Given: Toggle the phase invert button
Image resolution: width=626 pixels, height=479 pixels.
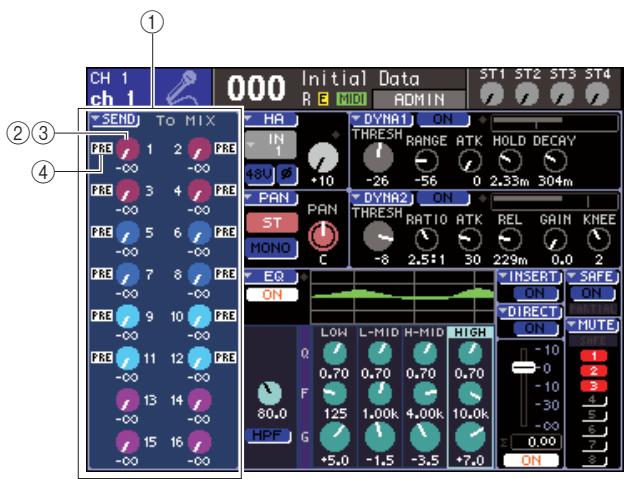Looking at the screenshot, I should (287, 174).
